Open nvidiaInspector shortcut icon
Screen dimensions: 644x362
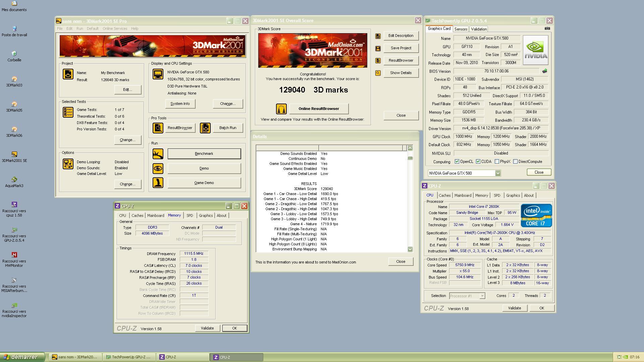[14, 310]
